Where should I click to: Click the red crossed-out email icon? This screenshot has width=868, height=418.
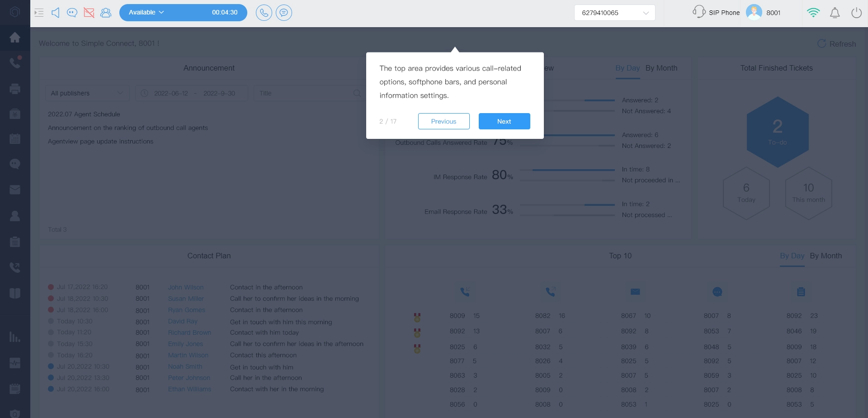click(x=89, y=13)
